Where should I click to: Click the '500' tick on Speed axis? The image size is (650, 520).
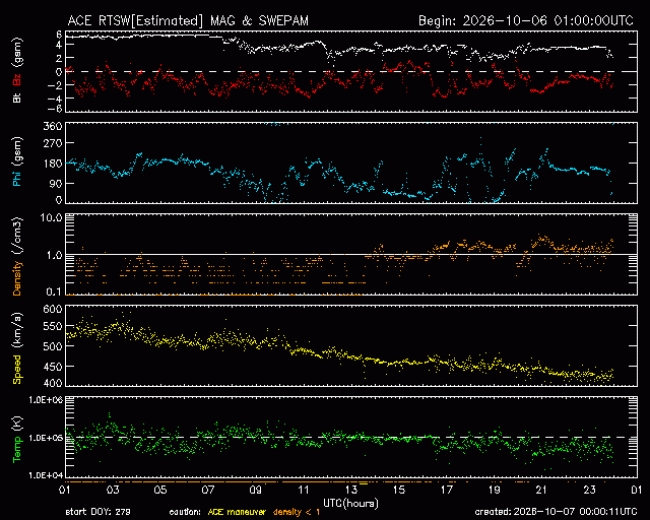click(53, 346)
